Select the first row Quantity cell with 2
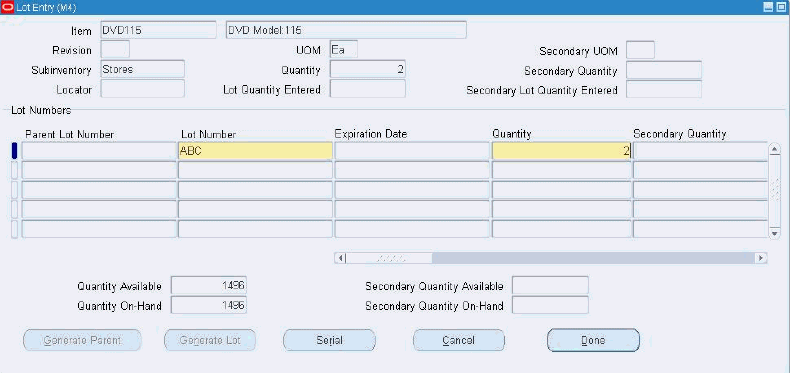Screen dimensions: 790x373 561,151
